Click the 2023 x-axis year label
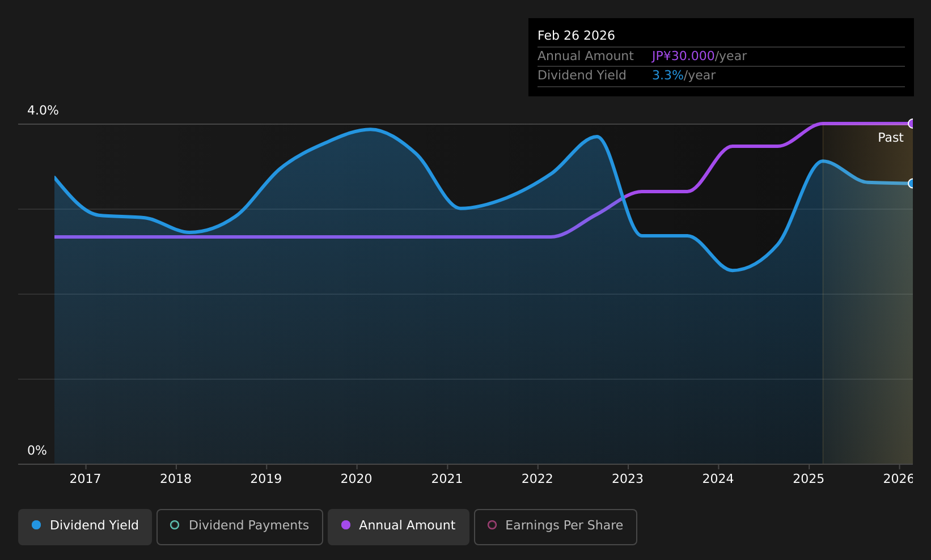The width and height of the screenshot is (931, 560). [628, 479]
